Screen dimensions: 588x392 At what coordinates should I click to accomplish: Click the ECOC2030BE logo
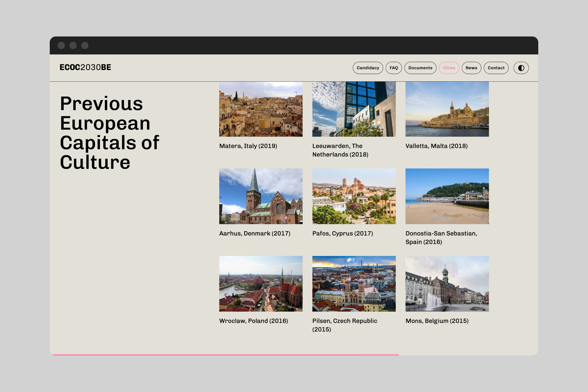click(x=85, y=67)
